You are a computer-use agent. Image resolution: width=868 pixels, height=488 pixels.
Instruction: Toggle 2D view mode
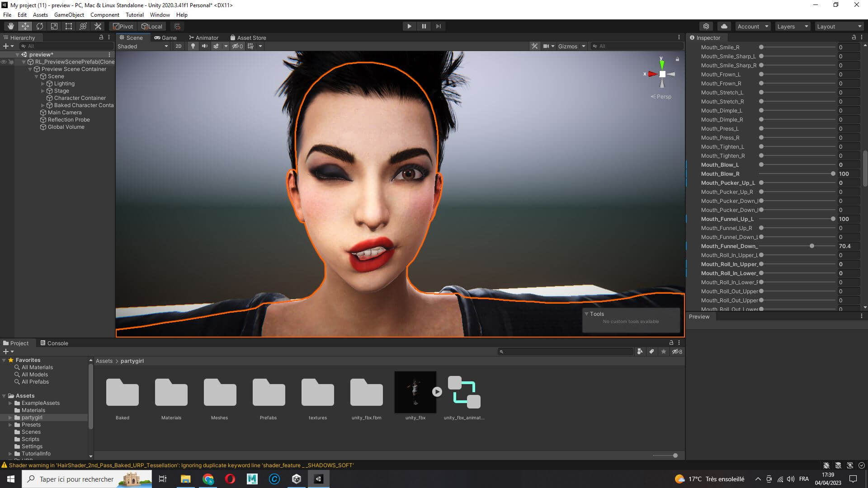(x=179, y=46)
